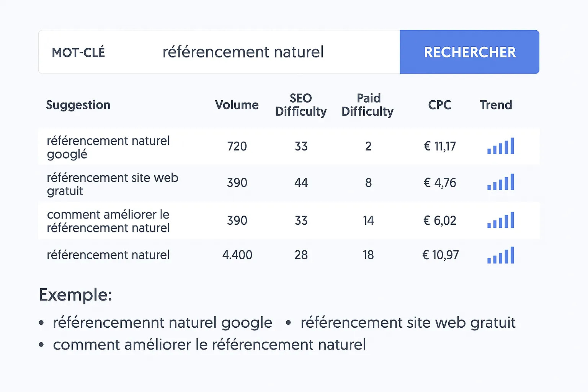The image size is (588, 392).
Task: Sort by SEO Difficulty column header
Action: 301,105
